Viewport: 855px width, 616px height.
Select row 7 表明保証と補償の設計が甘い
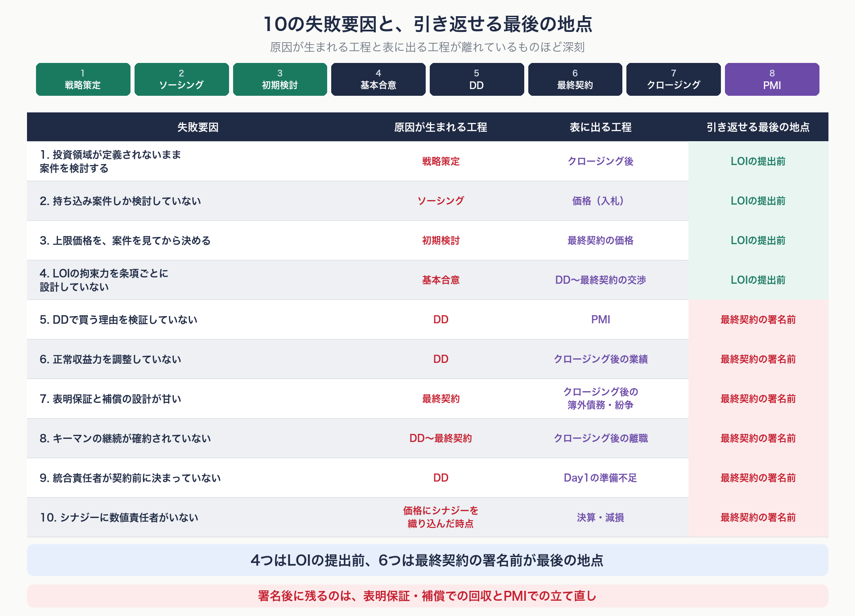[x=110, y=399]
